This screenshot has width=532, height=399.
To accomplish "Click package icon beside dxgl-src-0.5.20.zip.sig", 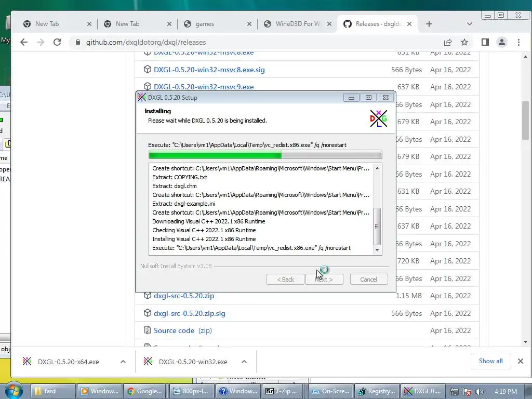I will click(147, 313).
